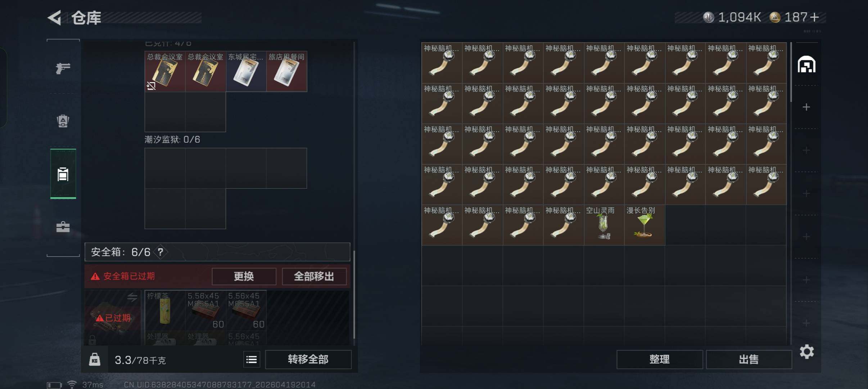Screen dimensions: 868x389
Task: Open warehouse settings gear icon
Action: (x=806, y=352)
